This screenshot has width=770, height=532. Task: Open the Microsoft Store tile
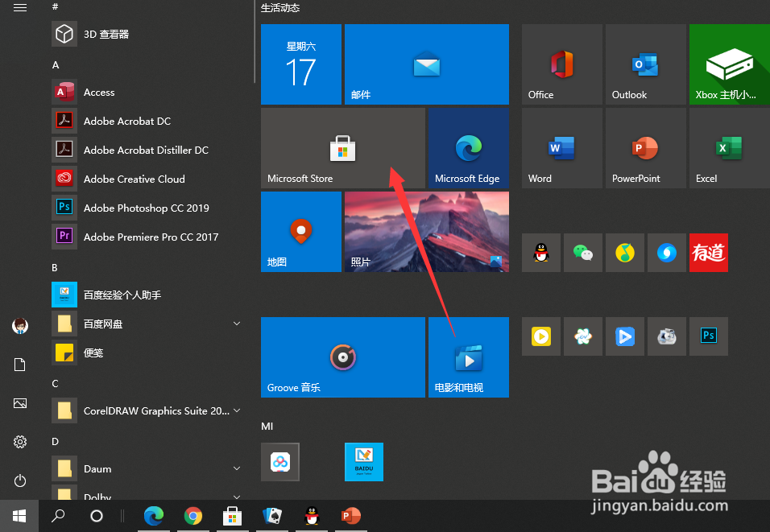tap(343, 148)
